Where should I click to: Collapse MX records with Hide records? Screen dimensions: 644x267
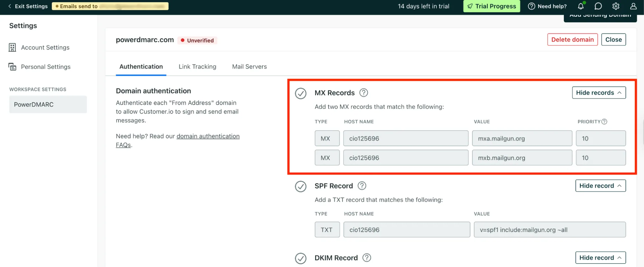(599, 93)
